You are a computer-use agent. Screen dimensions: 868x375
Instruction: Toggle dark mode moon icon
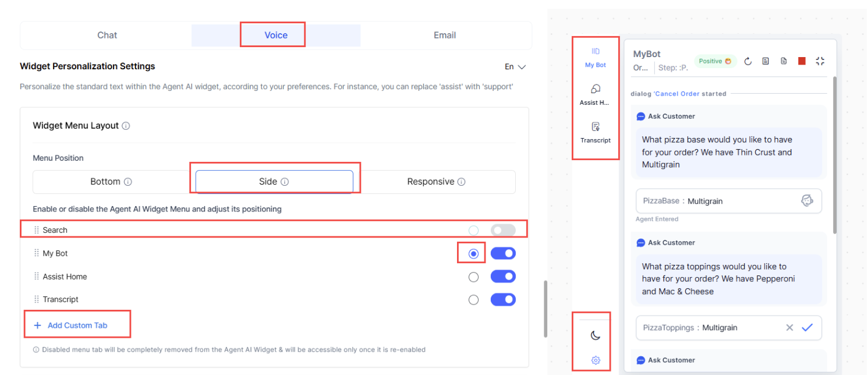click(x=595, y=335)
